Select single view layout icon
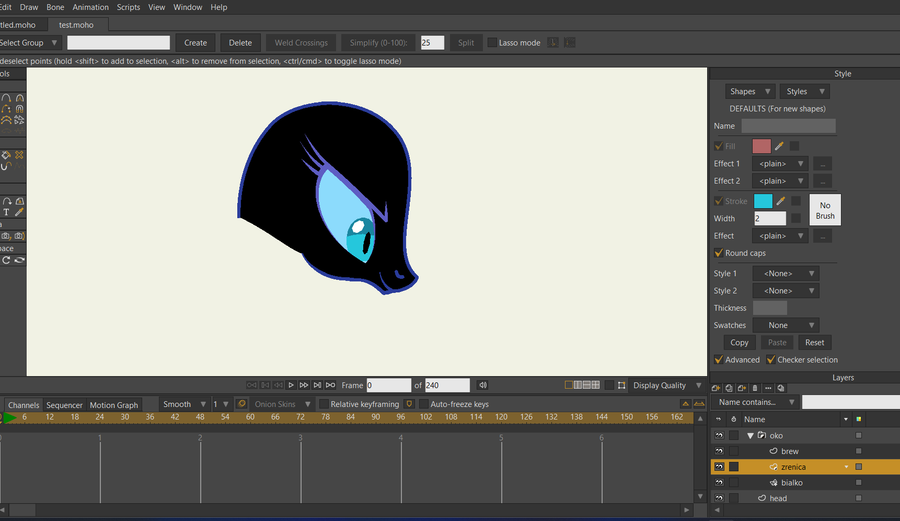Image resolution: width=900 pixels, height=521 pixels. pyautogui.click(x=569, y=385)
